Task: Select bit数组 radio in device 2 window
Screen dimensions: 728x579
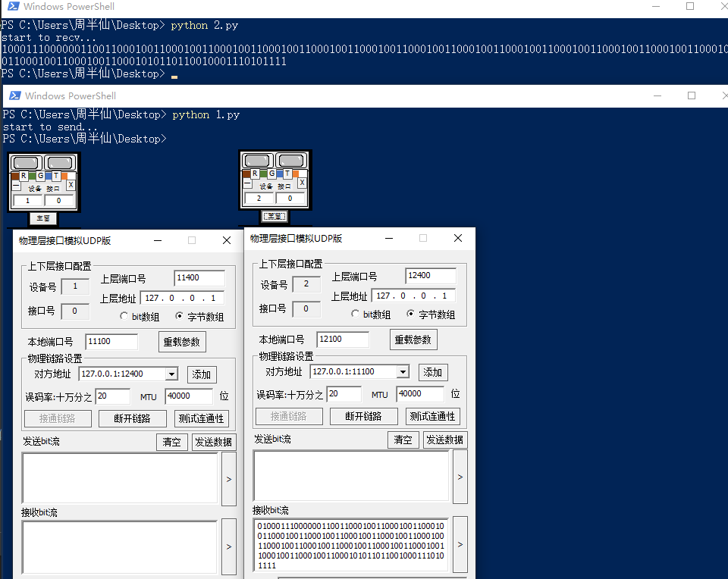Action: click(355, 314)
